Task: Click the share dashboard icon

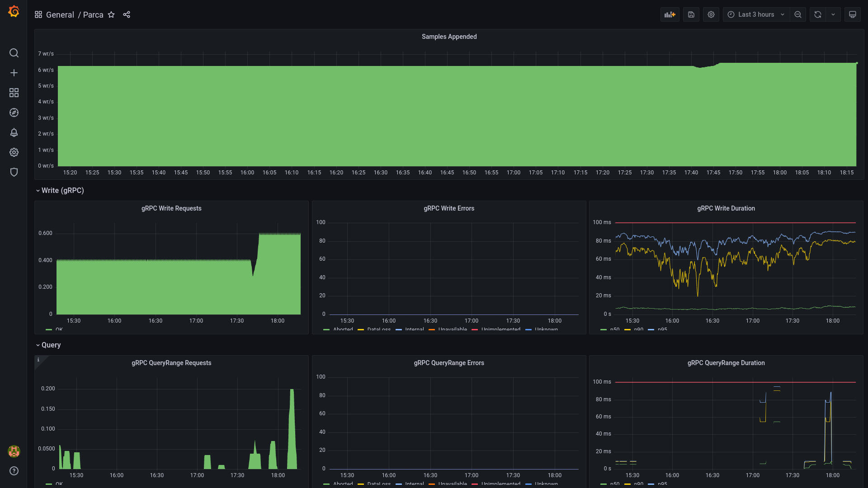Action: (127, 14)
